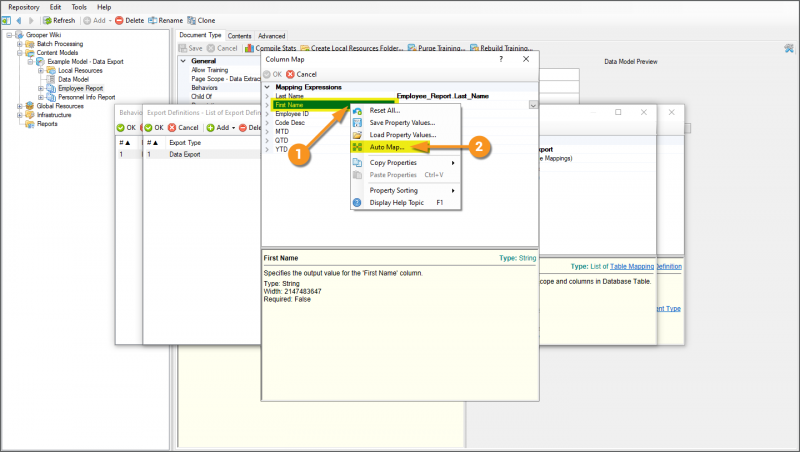
Task: Select the First Name mapping row
Action: [x=334, y=105]
